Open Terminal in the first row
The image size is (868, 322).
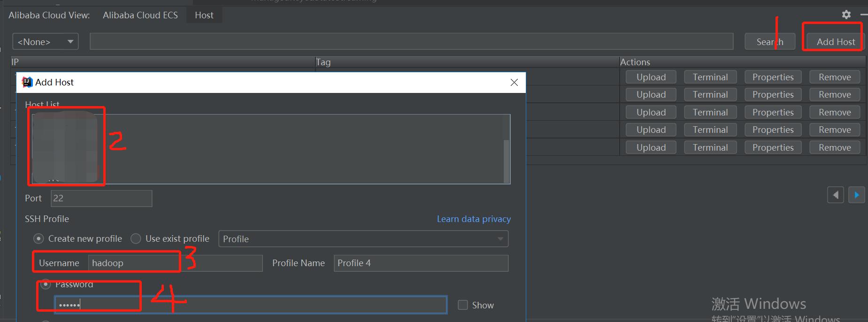pyautogui.click(x=710, y=77)
